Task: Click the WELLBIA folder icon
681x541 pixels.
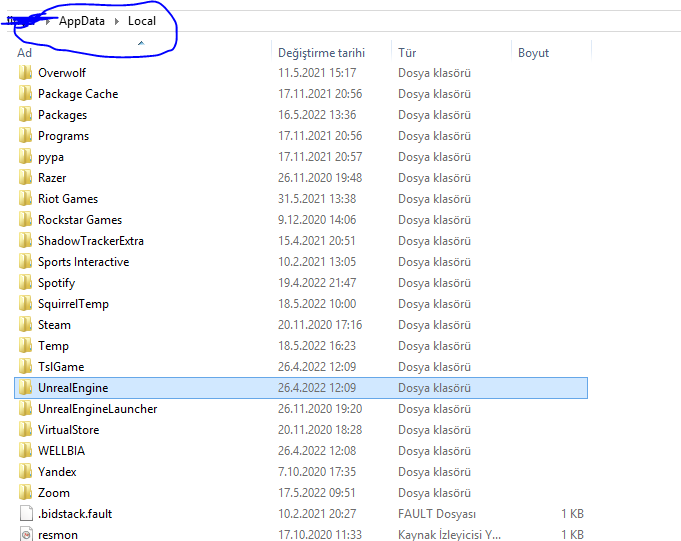Action: (x=26, y=450)
